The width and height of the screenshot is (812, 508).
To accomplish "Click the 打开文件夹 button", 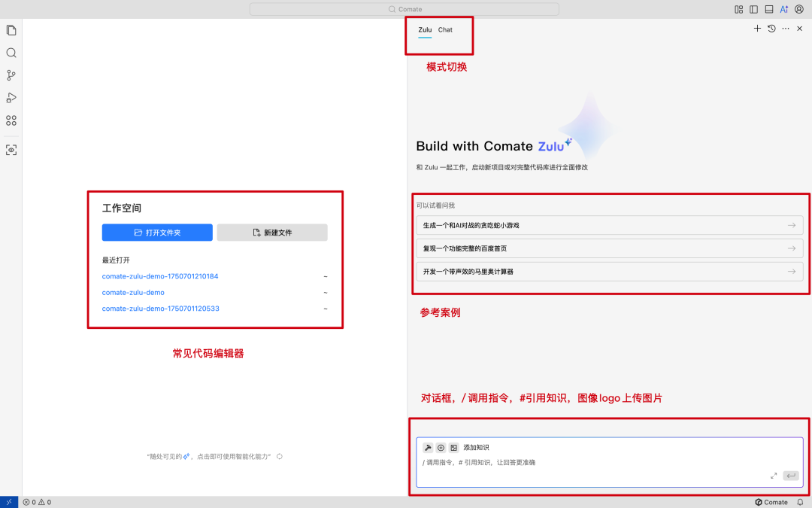I will [157, 233].
